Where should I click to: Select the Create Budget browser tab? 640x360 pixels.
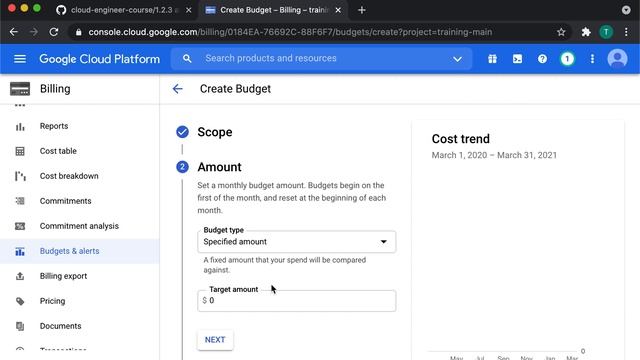click(x=273, y=10)
